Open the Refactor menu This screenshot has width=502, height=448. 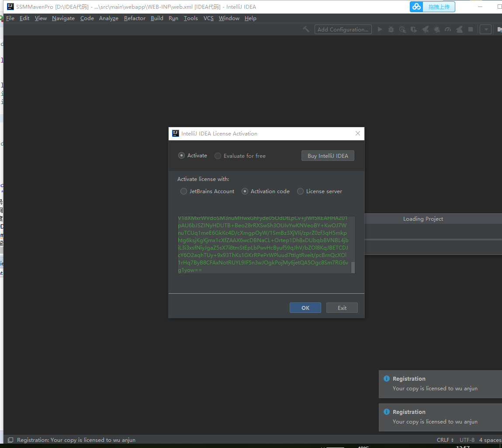click(x=135, y=18)
